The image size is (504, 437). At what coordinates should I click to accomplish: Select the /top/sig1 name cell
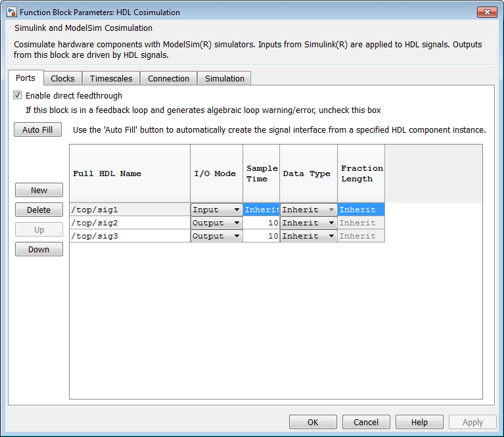click(x=130, y=210)
